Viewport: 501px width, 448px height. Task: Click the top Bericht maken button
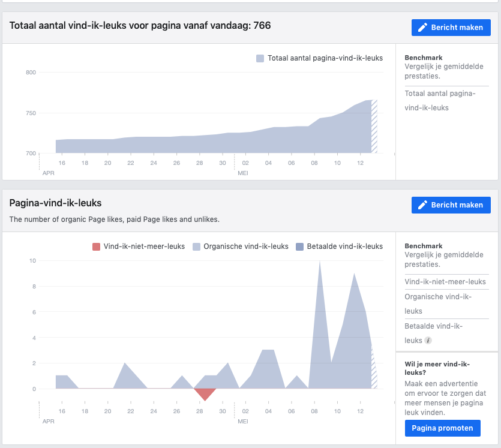[x=451, y=28]
